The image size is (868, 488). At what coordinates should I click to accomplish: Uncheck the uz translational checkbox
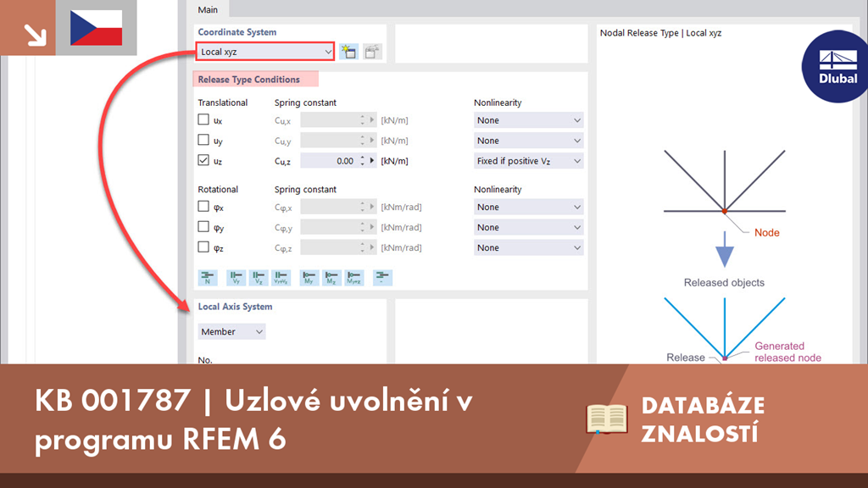click(203, 160)
